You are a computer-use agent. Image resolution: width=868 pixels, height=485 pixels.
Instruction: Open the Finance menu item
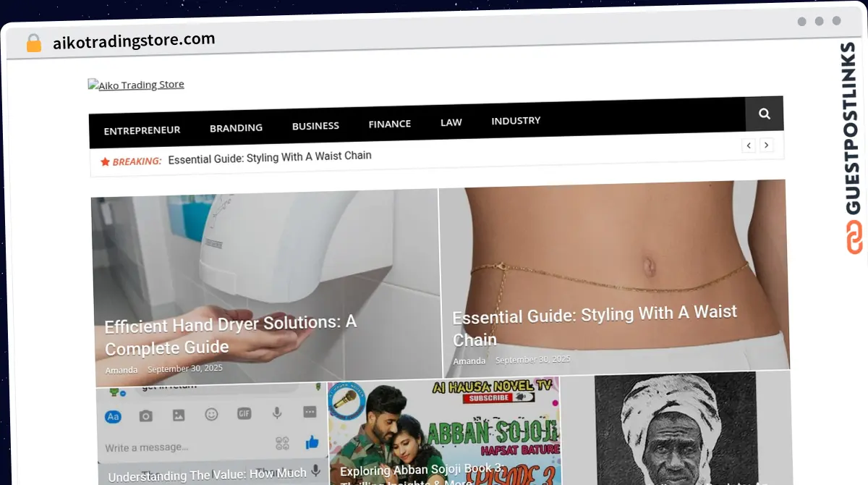(x=389, y=124)
